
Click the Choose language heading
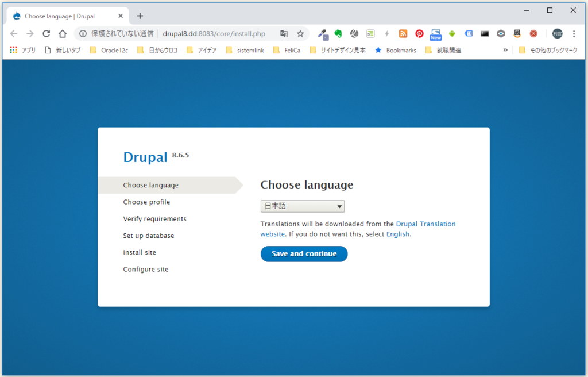pyautogui.click(x=307, y=184)
